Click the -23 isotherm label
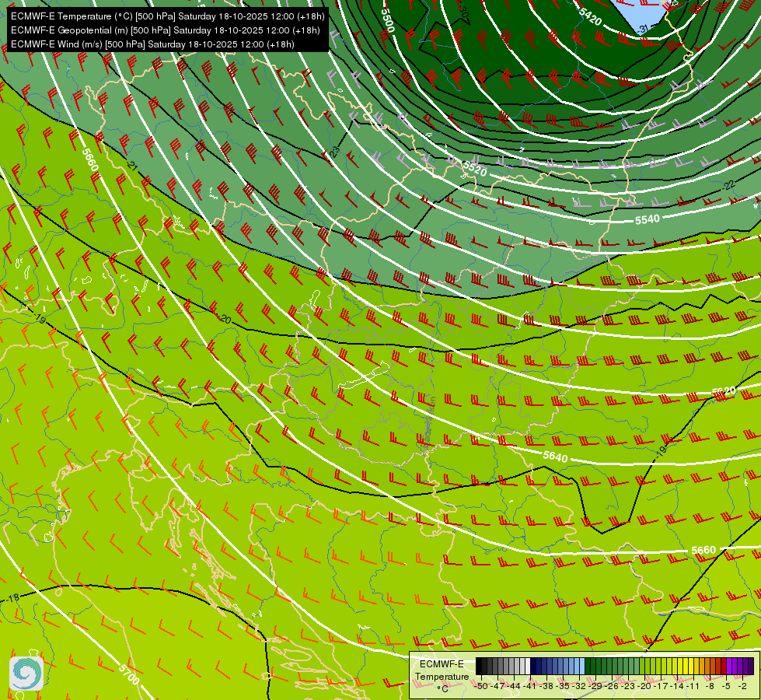The height and width of the screenshot is (700, 761). tap(334, 152)
